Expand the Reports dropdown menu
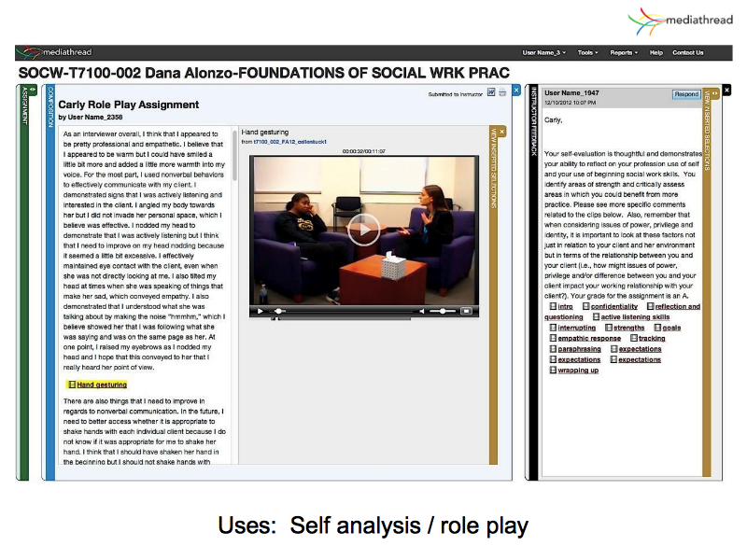Viewport: 747px width, 560px height. [x=624, y=52]
